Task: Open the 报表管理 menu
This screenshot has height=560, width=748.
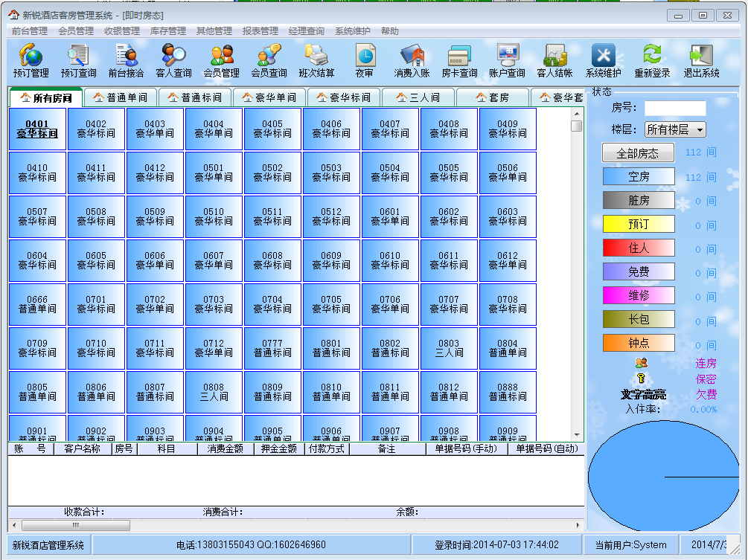Action: pos(260,31)
